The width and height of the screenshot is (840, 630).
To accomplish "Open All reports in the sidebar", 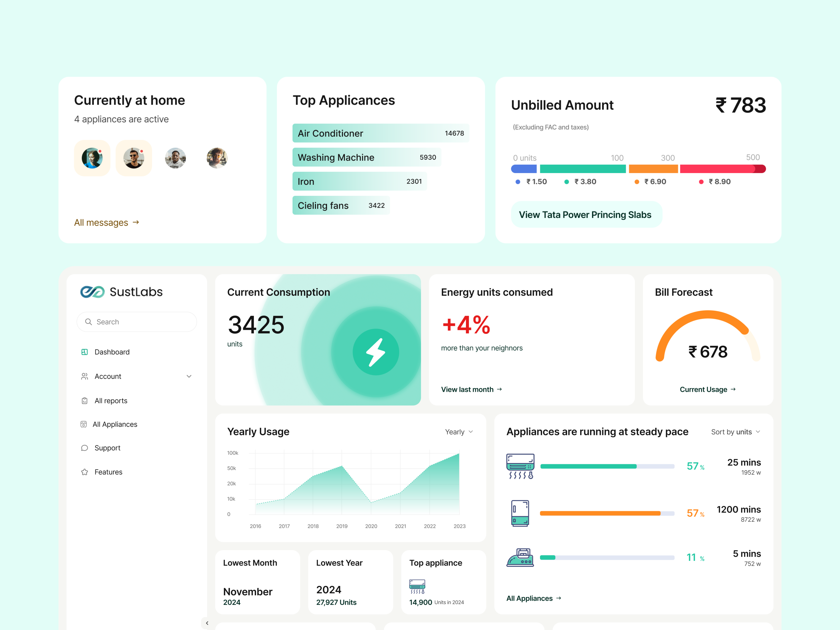I will coord(111,401).
